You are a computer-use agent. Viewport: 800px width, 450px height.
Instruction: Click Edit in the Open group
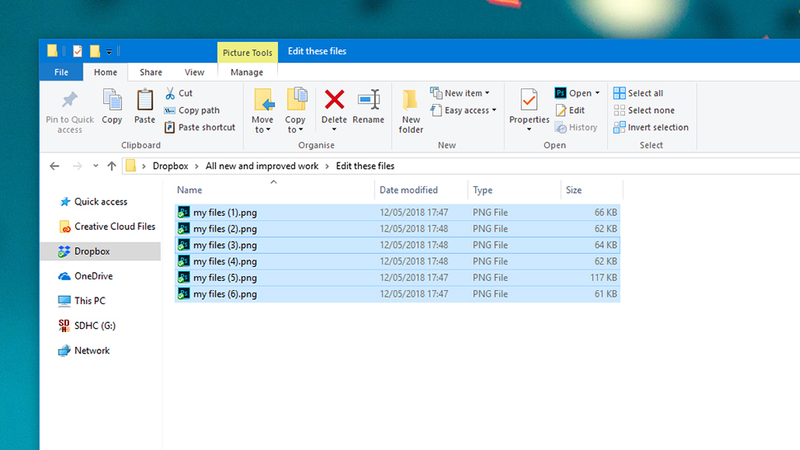(570, 110)
